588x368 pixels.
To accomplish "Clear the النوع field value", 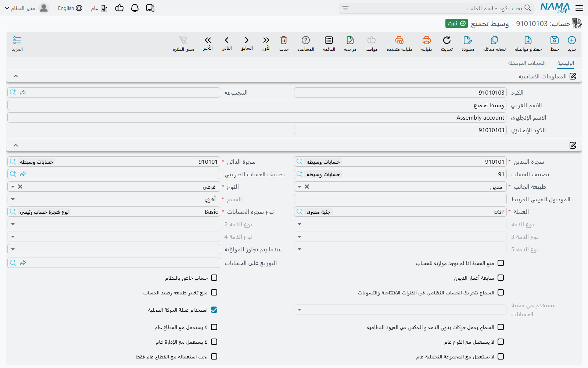I will [20, 187].
